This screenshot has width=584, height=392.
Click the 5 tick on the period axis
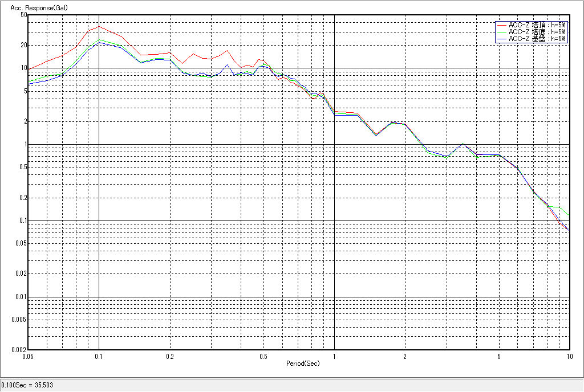point(499,356)
